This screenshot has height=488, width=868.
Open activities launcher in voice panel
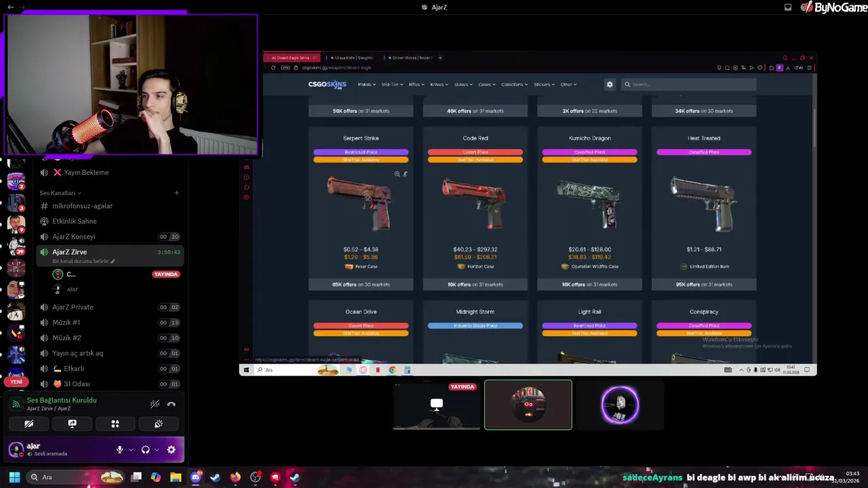coord(115,424)
